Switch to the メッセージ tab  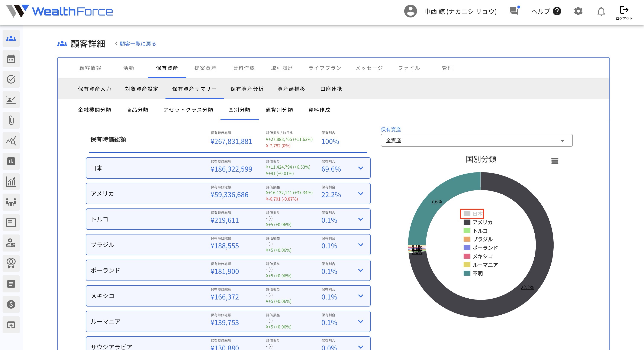point(369,68)
